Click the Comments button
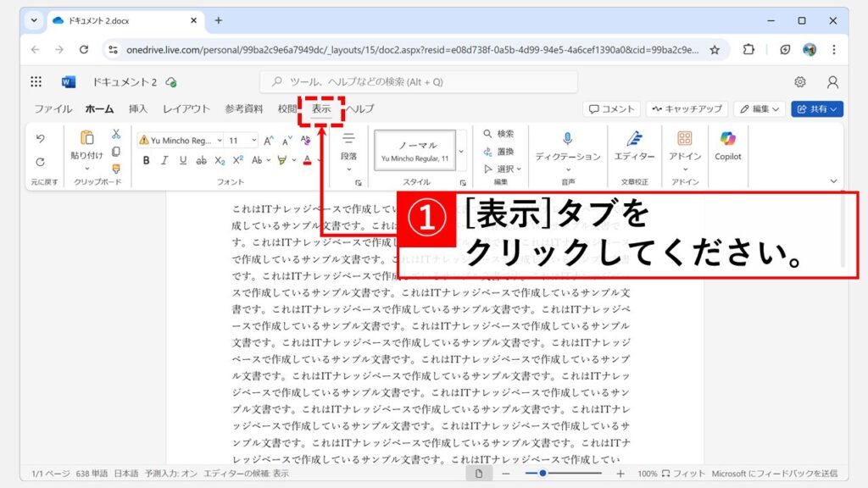Screen dimensions: 868x488 [x=612, y=109]
